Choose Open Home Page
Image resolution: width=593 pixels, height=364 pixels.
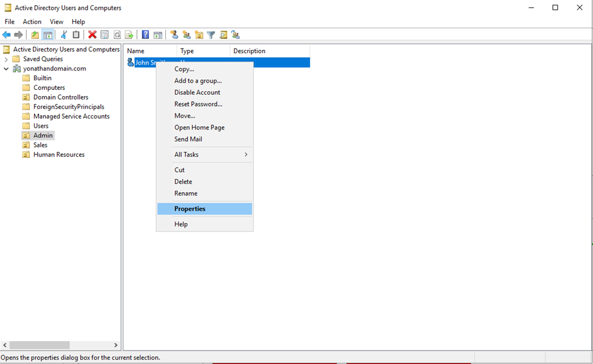[204, 128]
